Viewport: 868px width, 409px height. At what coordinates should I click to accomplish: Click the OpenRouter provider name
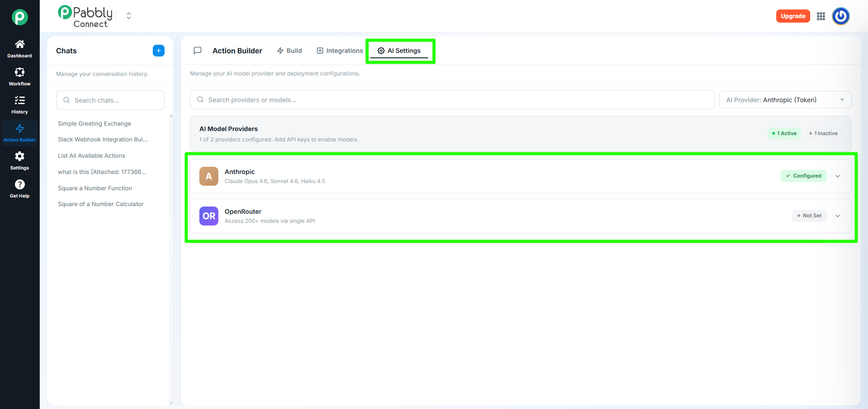[243, 212]
